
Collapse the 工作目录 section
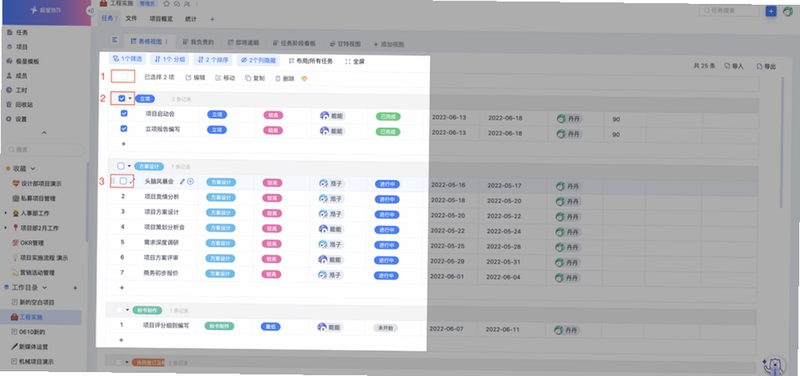pos(44,288)
